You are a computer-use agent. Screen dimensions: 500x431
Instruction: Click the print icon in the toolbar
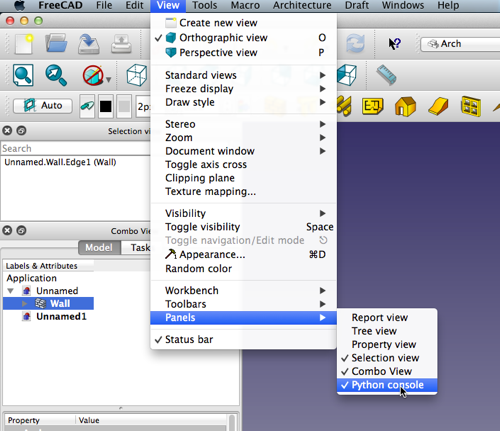tap(121, 44)
